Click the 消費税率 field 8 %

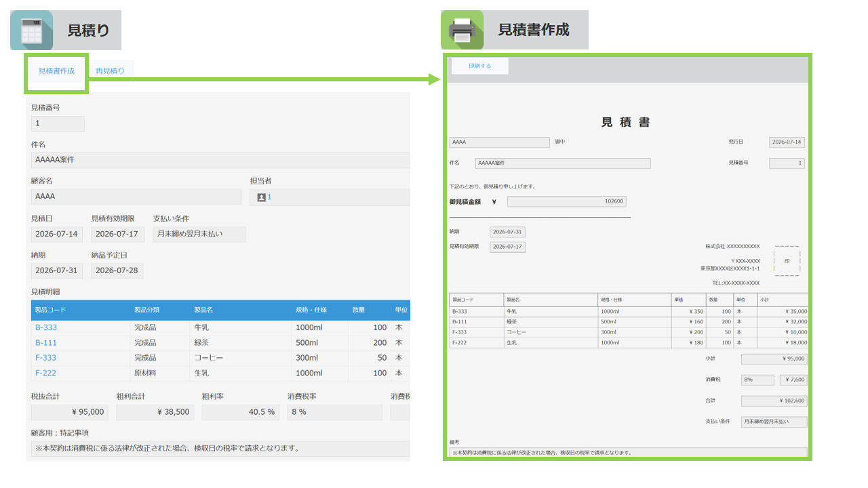click(335, 412)
